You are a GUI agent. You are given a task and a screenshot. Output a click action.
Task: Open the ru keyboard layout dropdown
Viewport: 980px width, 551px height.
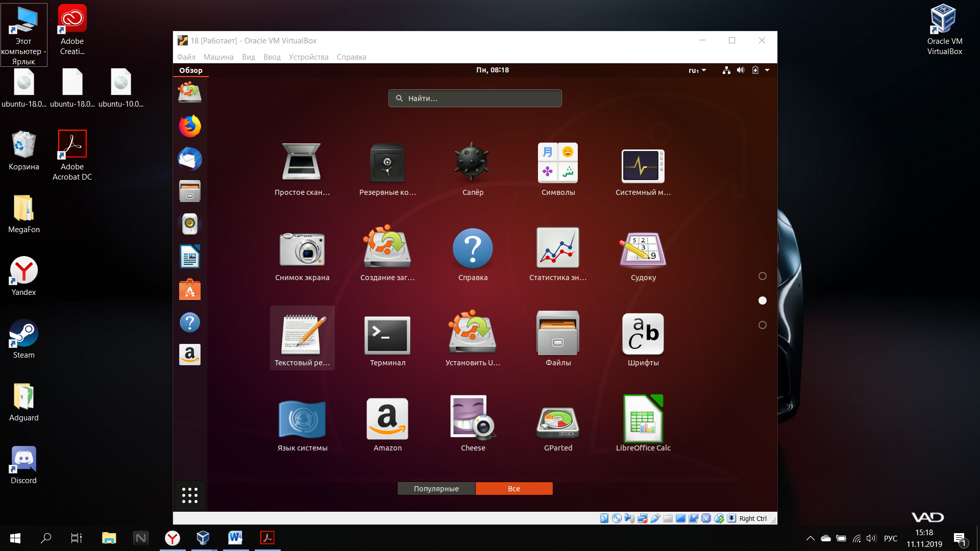(x=697, y=70)
